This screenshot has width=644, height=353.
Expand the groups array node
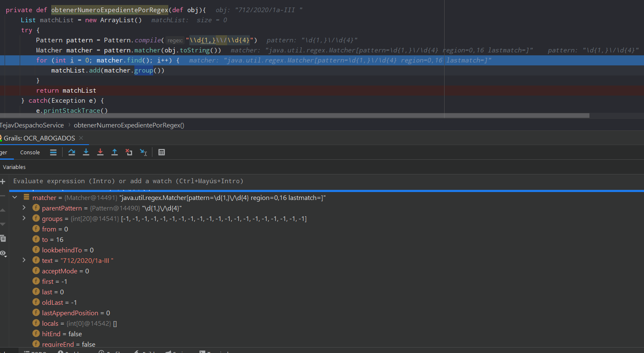(x=24, y=218)
